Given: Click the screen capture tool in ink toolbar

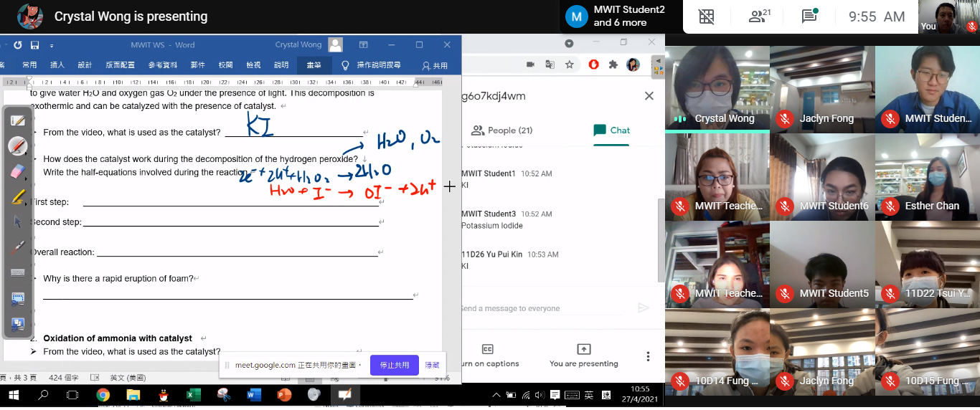Looking at the screenshot, I should pos(18,298).
